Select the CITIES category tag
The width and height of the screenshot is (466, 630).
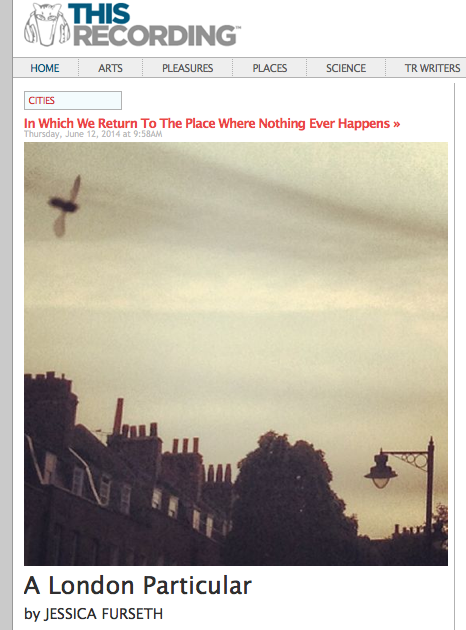coord(73,100)
